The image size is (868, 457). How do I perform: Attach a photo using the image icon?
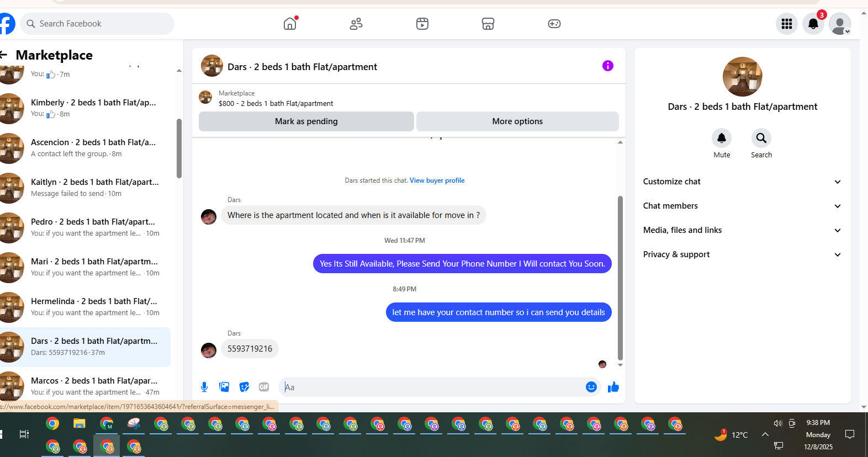[x=224, y=387]
